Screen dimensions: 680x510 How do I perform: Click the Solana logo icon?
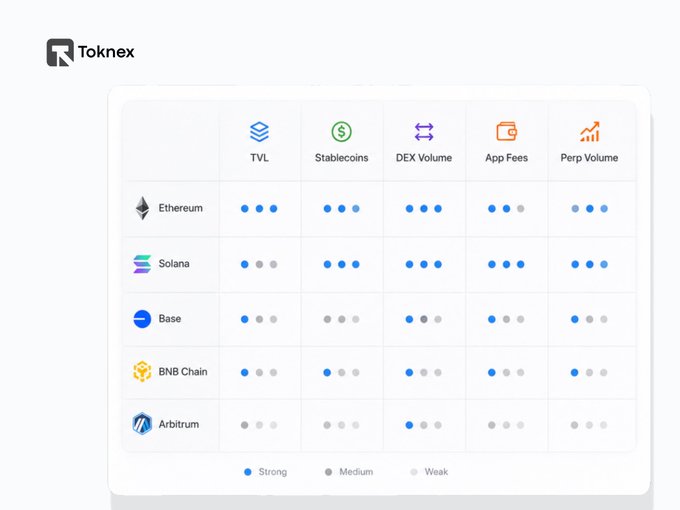coord(142,264)
